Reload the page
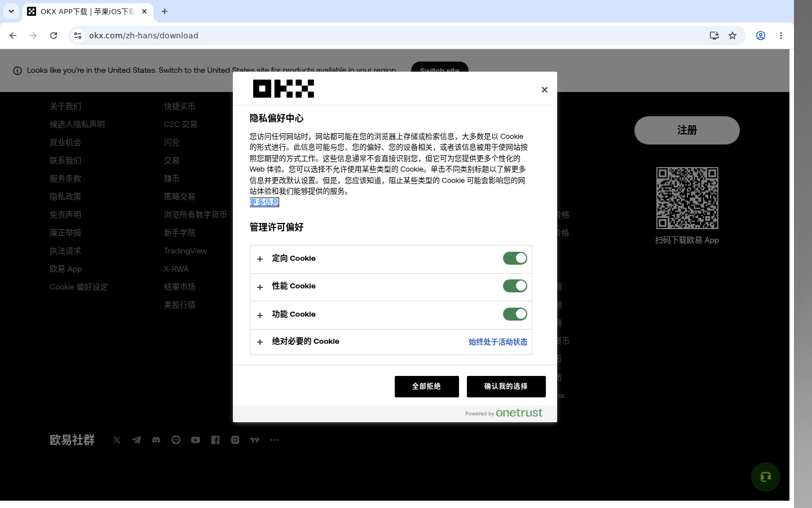812x508 pixels. tap(54, 36)
